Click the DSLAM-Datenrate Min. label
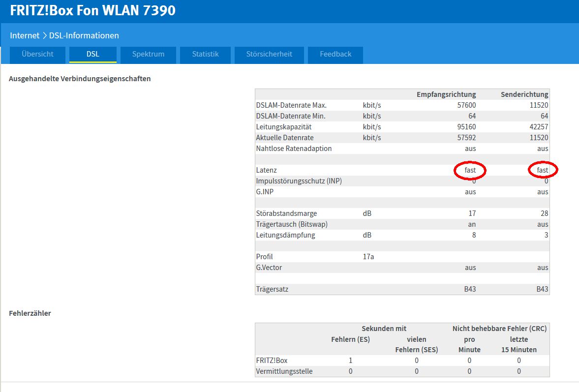The image size is (579, 392). (291, 116)
